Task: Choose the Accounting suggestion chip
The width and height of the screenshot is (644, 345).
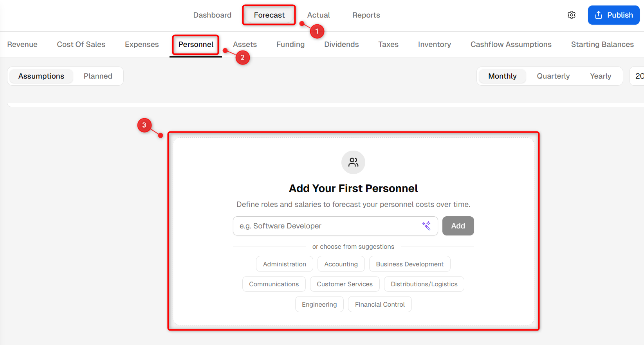Action: tap(341, 264)
